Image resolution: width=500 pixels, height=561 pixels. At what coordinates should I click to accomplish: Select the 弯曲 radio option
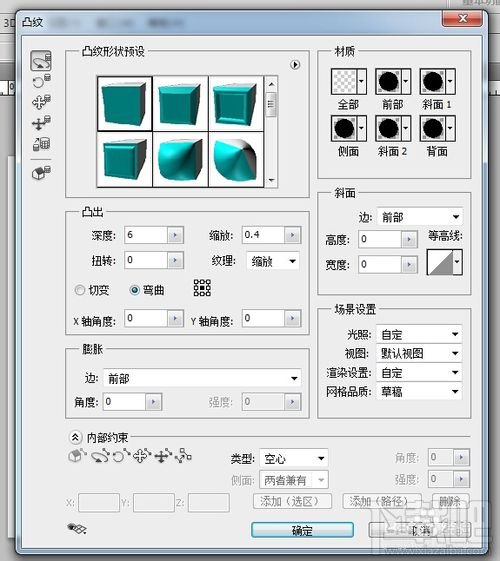[134, 290]
